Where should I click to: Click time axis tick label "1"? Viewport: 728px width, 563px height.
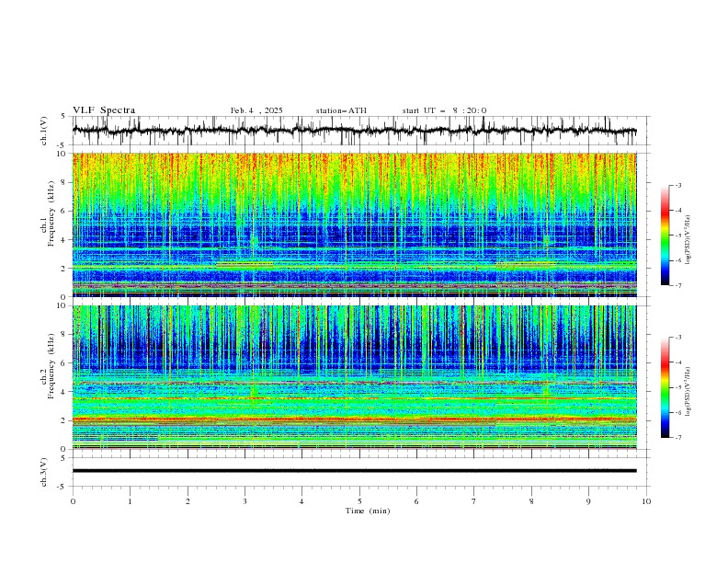coord(130,501)
